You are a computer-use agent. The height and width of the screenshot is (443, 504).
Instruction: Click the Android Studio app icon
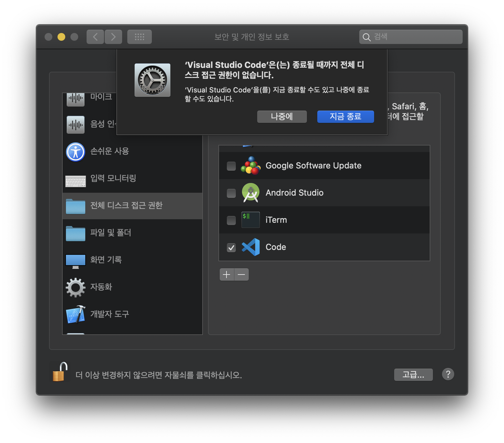pos(251,193)
